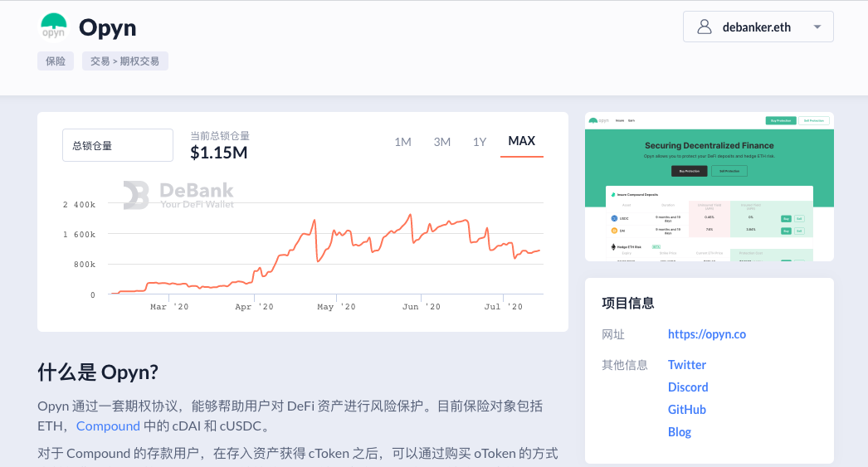Click the 1 600k y-axis label
Viewport: 868px width, 467px height.
79,235
